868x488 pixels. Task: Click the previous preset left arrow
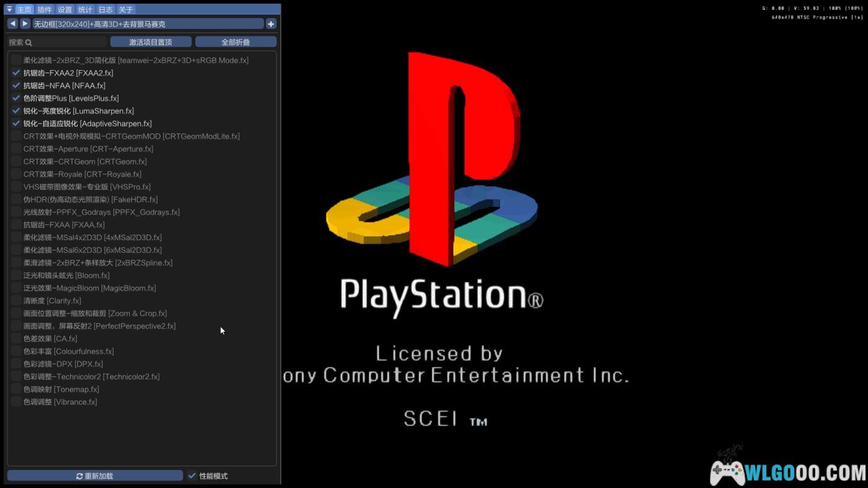pyautogui.click(x=12, y=24)
